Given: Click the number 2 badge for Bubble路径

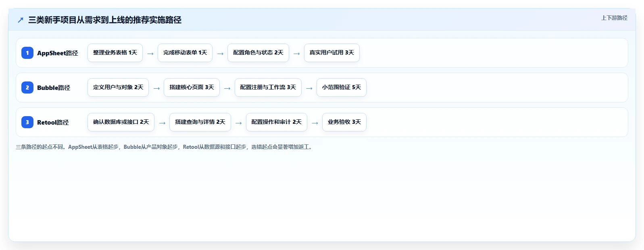Looking at the screenshot, I should pyautogui.click(x=27, y=87).
